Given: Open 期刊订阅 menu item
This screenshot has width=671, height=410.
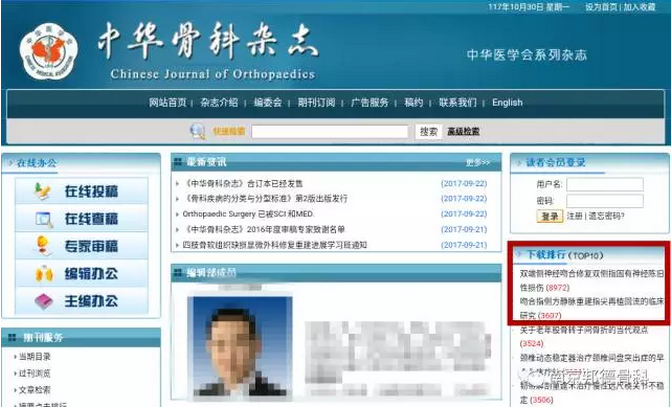Looking at the screenshot, I should click(x=317, y=103).
